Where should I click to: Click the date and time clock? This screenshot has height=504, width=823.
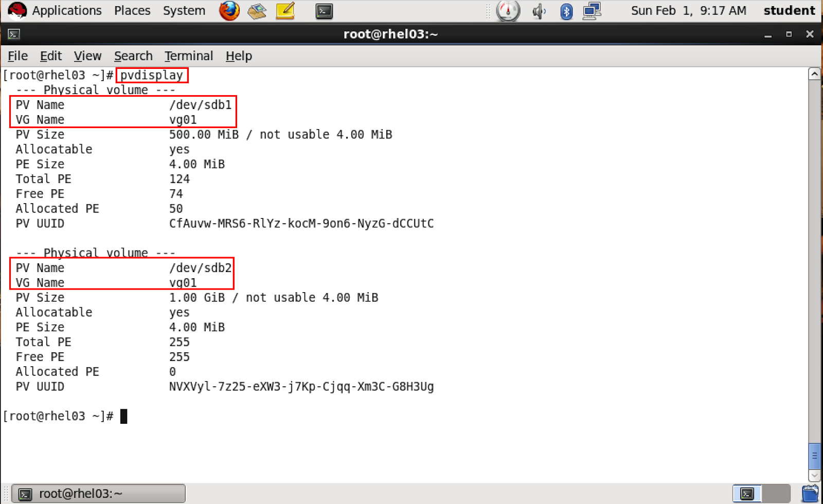pyautogui.click(x=688, y=11)
